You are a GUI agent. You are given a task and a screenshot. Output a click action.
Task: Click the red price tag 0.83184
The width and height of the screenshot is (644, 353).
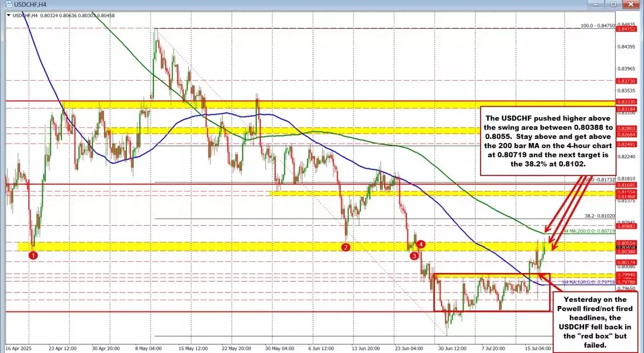pos(626,108)
